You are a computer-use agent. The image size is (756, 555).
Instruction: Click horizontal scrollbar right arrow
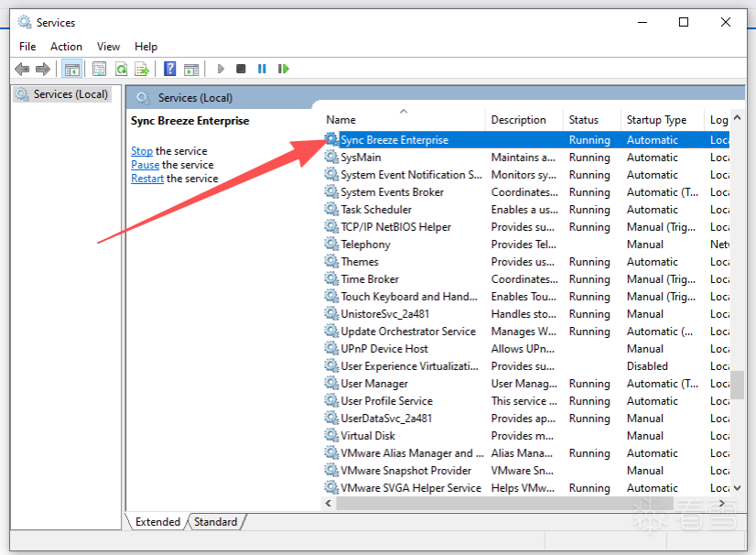[x=722, y=504]
